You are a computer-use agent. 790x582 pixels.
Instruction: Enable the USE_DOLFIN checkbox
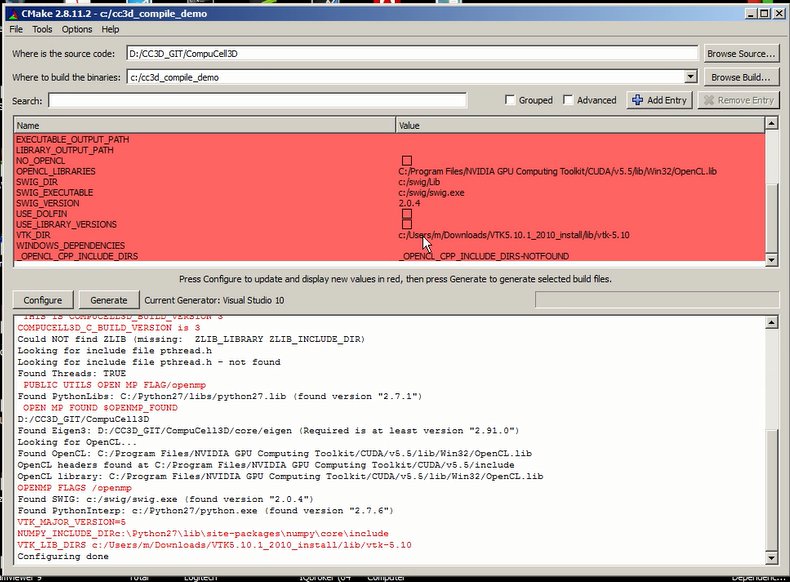[407, 214]
